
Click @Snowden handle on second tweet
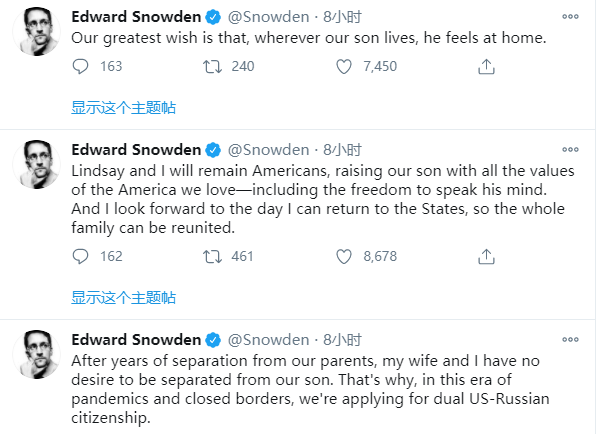tap(268, 150)
